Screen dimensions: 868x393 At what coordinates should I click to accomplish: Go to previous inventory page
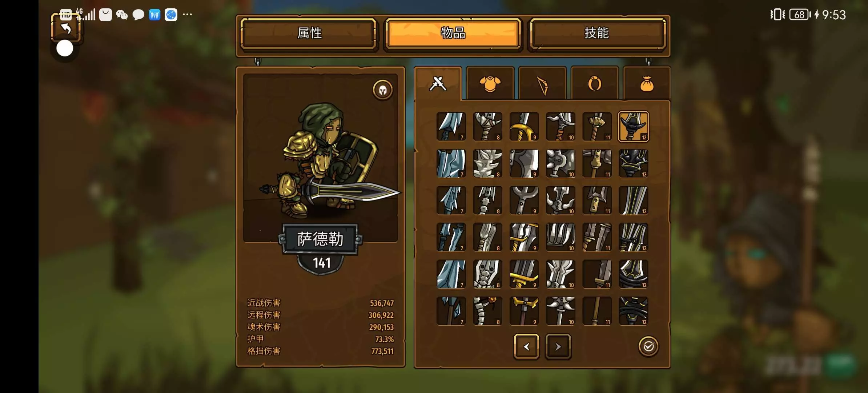526,347
